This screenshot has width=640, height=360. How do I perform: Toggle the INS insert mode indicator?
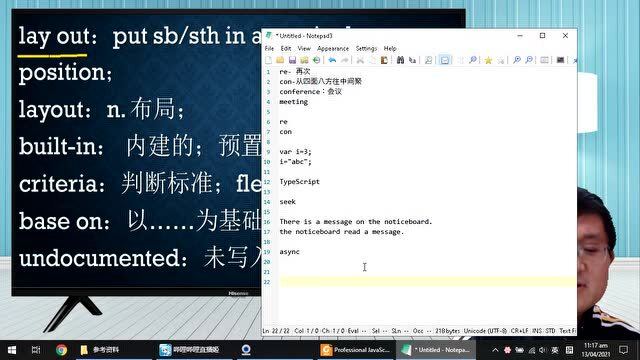[537, 331]
